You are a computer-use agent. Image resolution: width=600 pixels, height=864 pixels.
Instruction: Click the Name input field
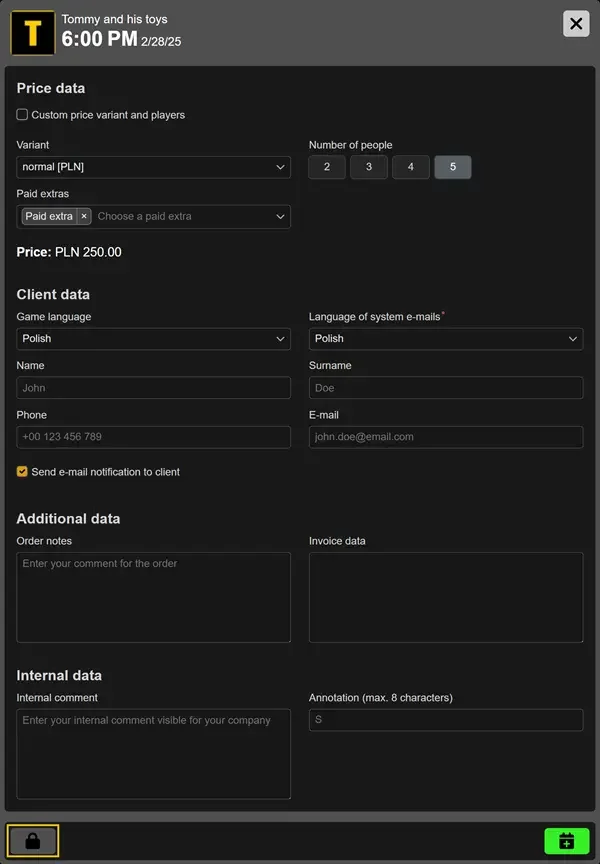(153, 388)
